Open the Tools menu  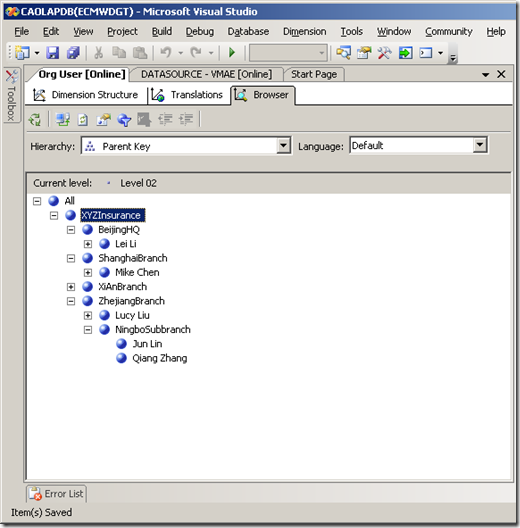352,31
